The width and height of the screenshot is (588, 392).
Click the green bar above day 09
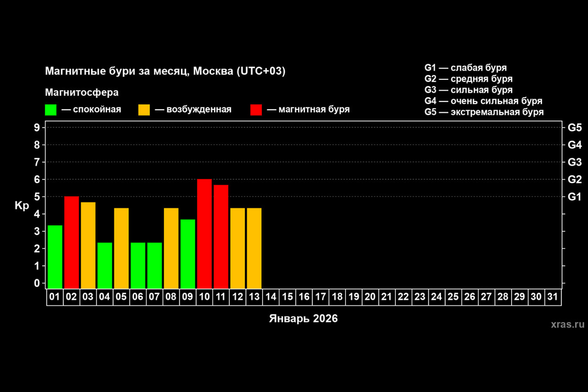click(188, 253)
